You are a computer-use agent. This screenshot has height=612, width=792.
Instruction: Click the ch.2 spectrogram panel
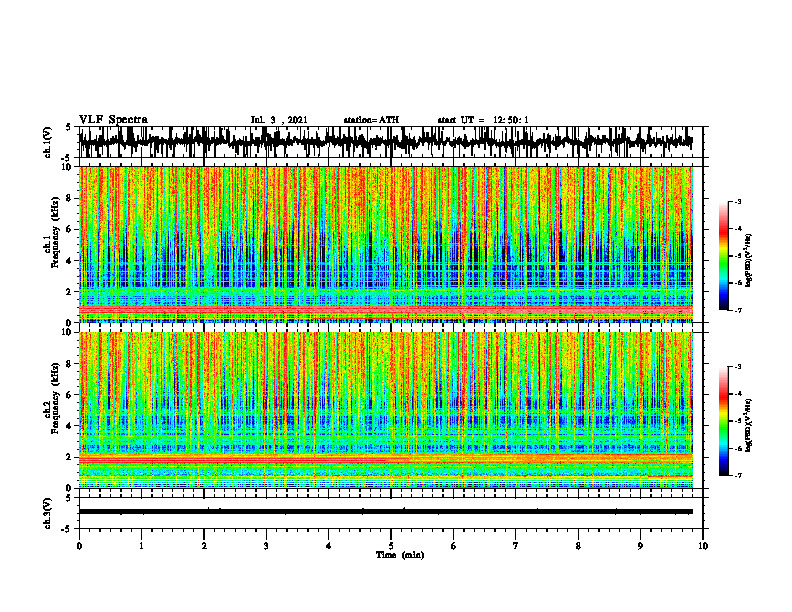385,410
